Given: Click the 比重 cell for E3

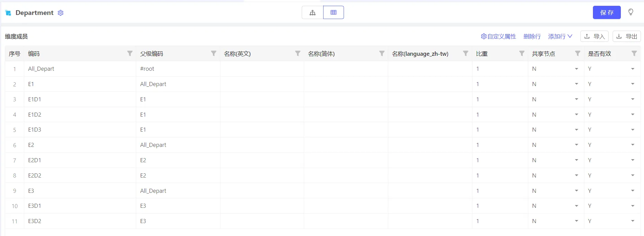Looking at the screenshot, I should [500, 191].
